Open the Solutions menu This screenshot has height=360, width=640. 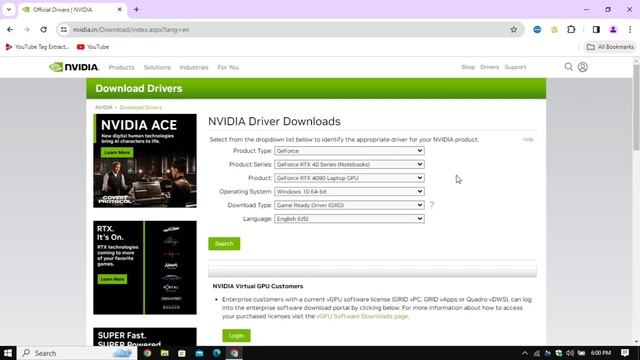click(x=157, y=67)
